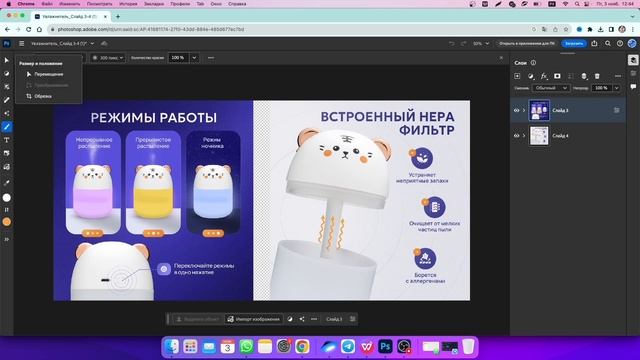The width and height of the screenshot is (640, 360).
Task: Open the brush size 300 пикс dropdown
Action: tap(108, 58)
